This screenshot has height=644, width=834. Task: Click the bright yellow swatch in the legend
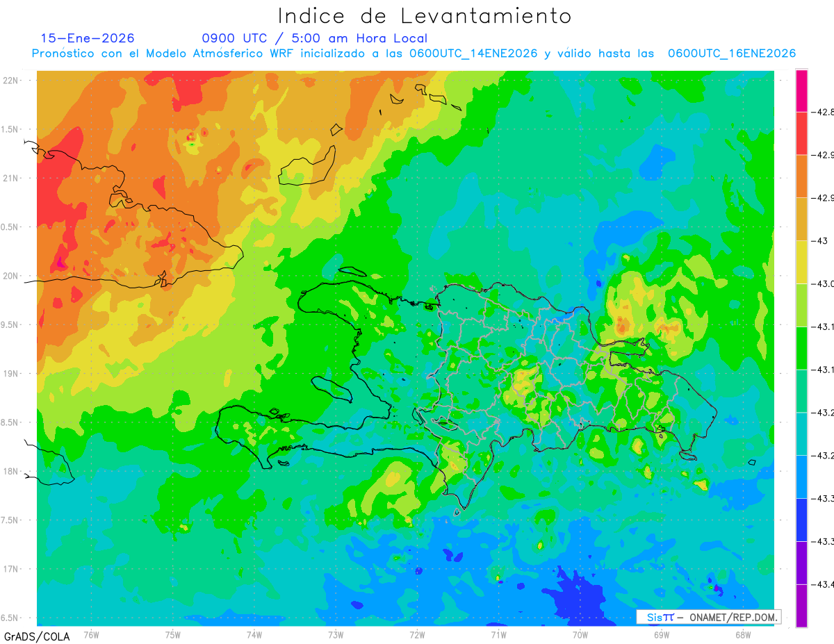click(x=801, y=262)
